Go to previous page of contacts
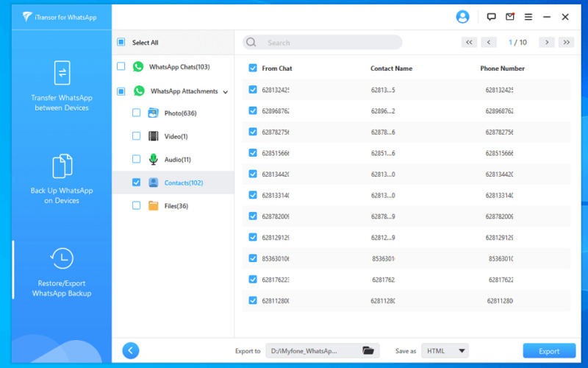The height and width of the screenshot is (368, 588). click(x=489, y=43)
